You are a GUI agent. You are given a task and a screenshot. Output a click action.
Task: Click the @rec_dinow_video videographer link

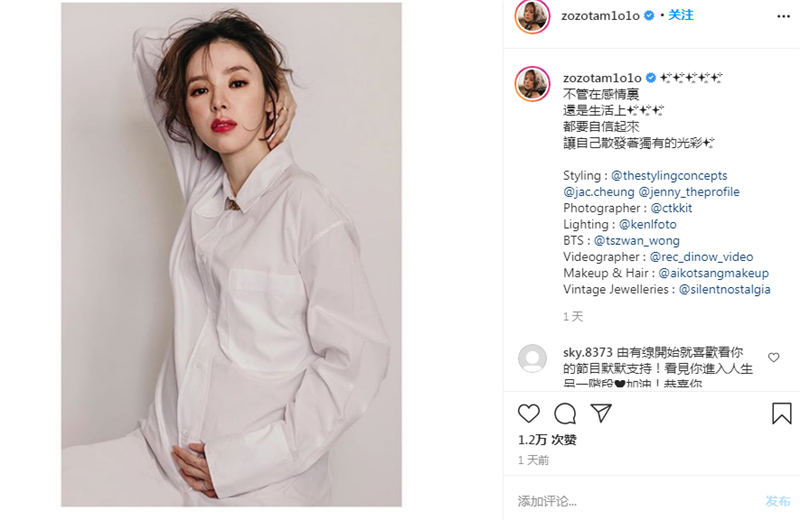click(701, 257)
